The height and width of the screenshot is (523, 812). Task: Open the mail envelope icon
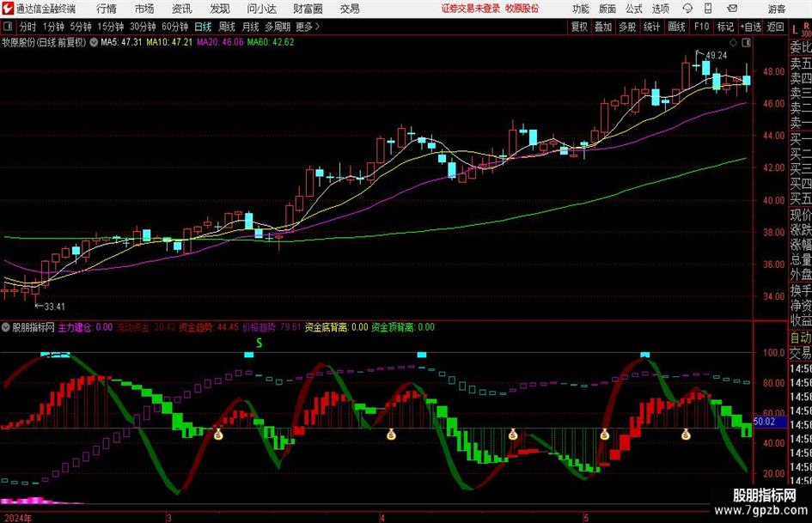click(732, 9)
